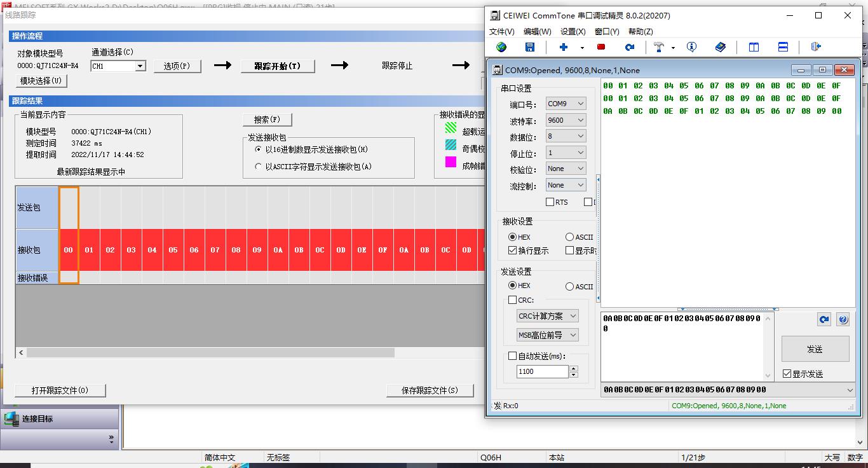Viewport: 868px width, 468px height.
Task: Click the blue question mark help icon
Action: click(x=843, y=320)
